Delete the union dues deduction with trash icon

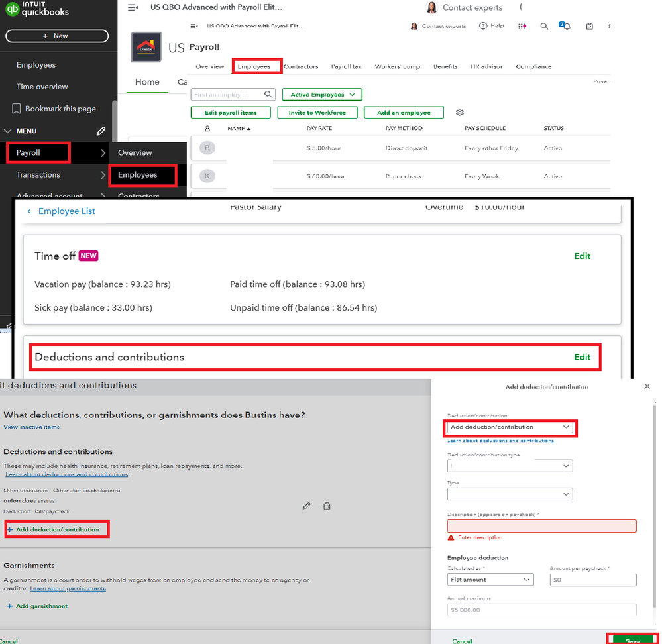pyautogui.click(x=327, y=506)
